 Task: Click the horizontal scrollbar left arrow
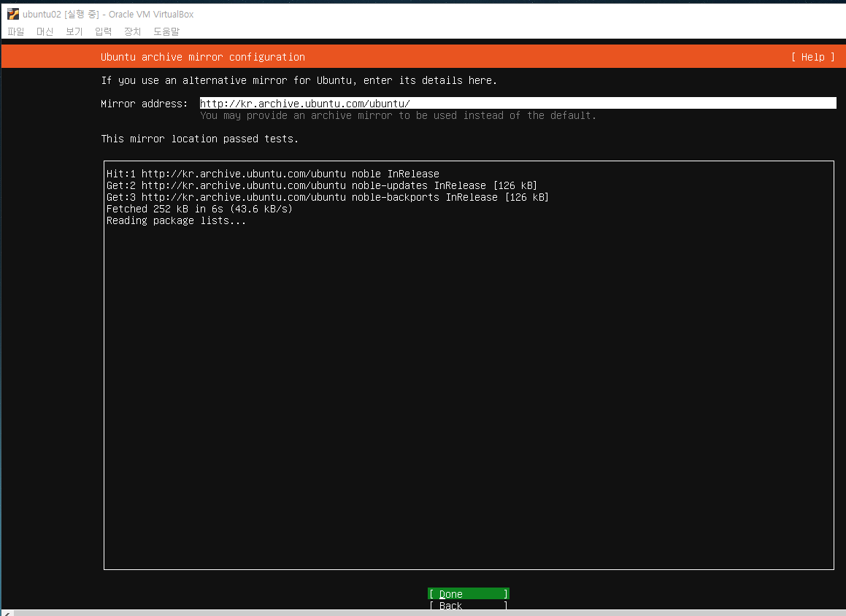coord(7,613)
